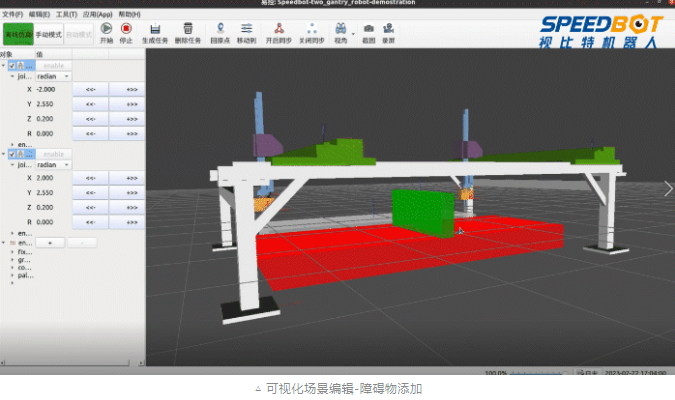The width and height of the screenshot is (675, 400).
Task: Click the 回原点 (Return to origin) icon
Action: (220, 29)
